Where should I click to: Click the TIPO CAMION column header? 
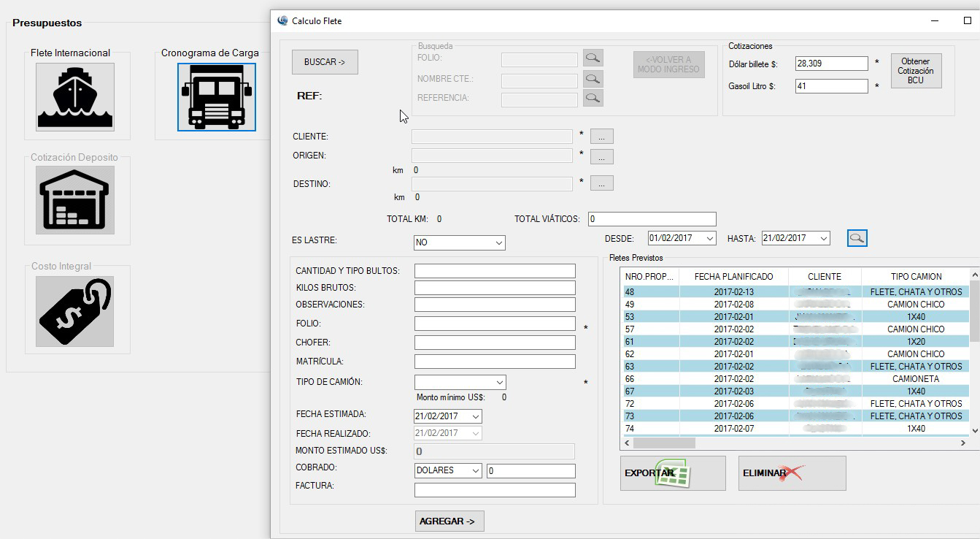coord(916,277)
